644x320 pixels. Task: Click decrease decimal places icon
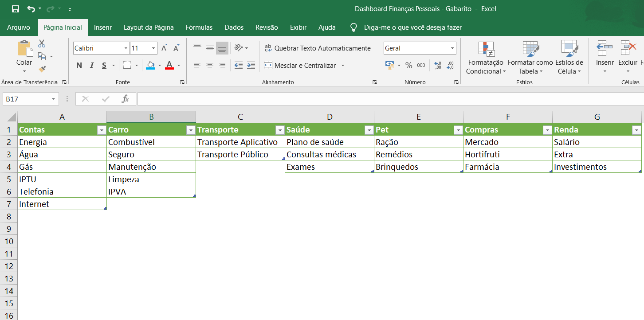450,66
